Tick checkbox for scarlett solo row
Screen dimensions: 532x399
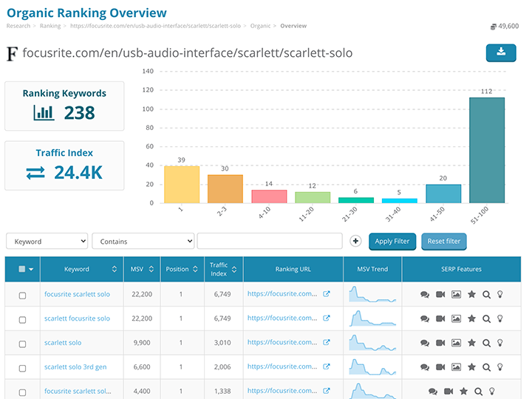22,344
